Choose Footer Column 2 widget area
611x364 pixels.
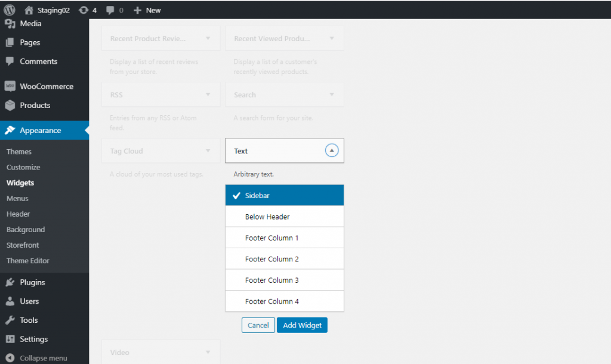(285, 259)
